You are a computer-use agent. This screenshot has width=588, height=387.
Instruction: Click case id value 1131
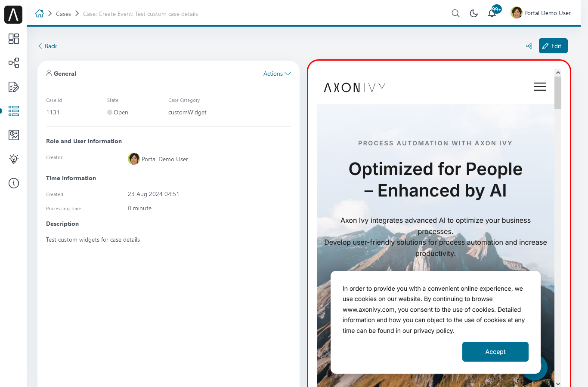point(53,112)
